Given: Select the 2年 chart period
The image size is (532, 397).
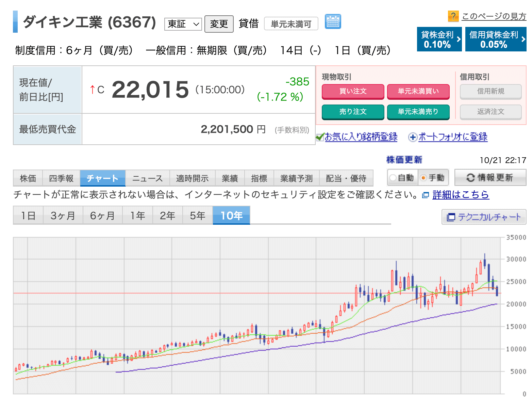Looking at the screenshot, I should click(168, 215).
